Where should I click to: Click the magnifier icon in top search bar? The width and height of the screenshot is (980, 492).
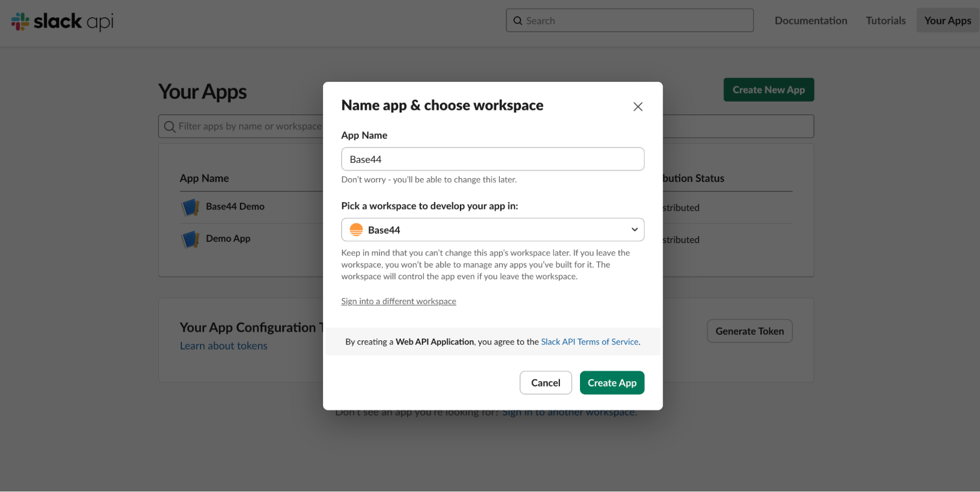pos(517,21)
